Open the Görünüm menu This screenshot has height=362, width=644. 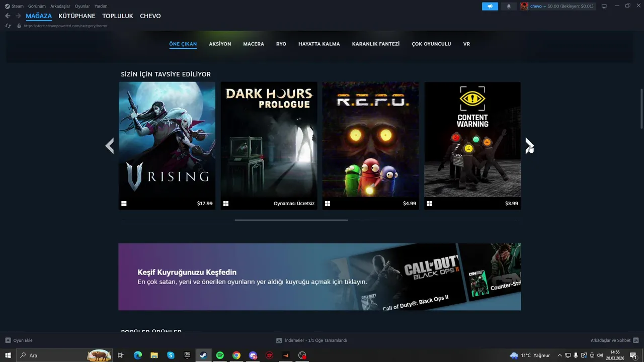(36, 6)
